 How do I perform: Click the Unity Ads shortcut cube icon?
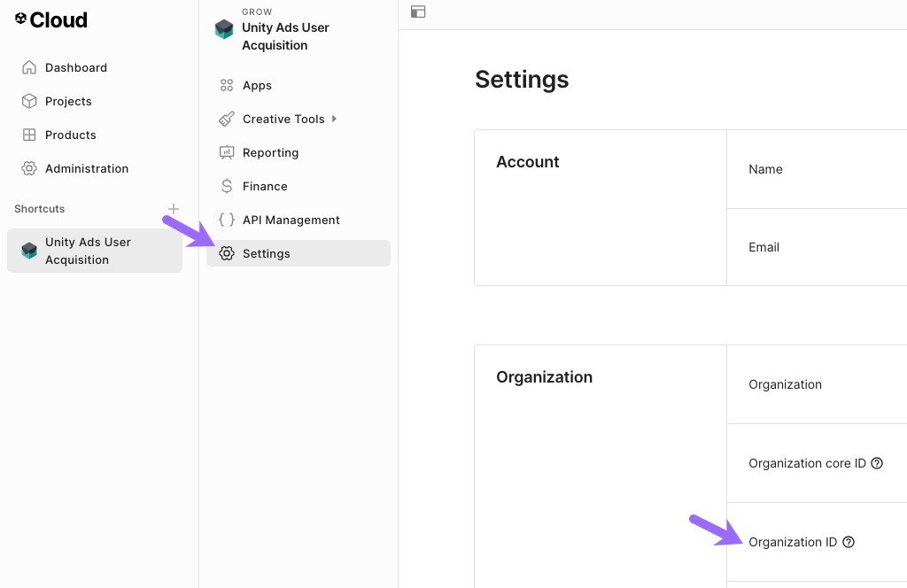tap(29, 251)
